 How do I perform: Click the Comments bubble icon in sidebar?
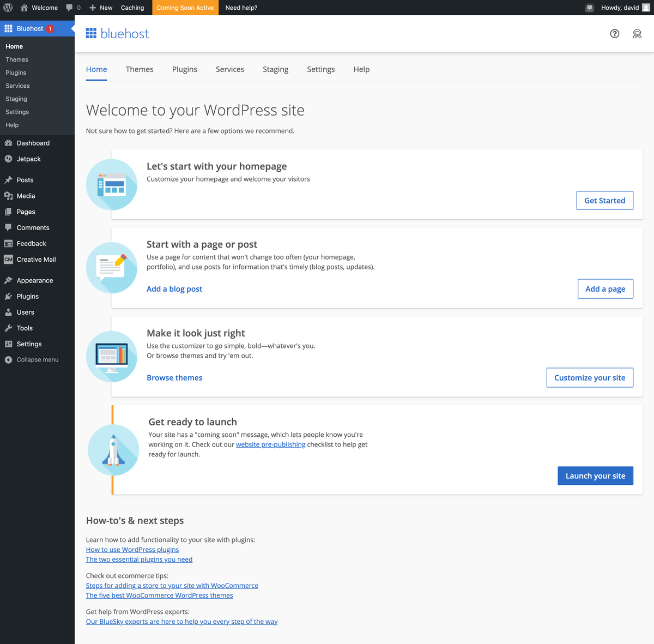tap(8, 227)
